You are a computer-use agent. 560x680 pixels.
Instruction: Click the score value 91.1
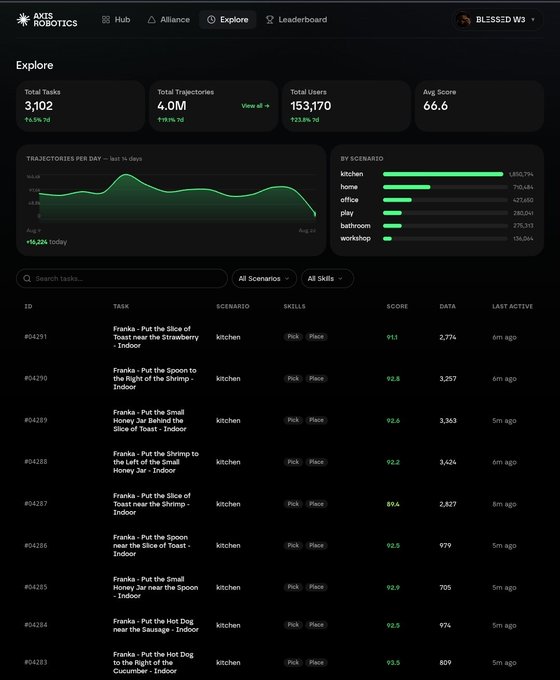392,337
